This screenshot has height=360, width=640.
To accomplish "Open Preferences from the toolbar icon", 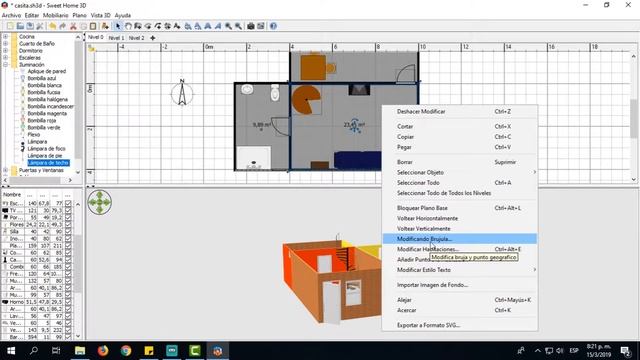I will click(40, 26).
